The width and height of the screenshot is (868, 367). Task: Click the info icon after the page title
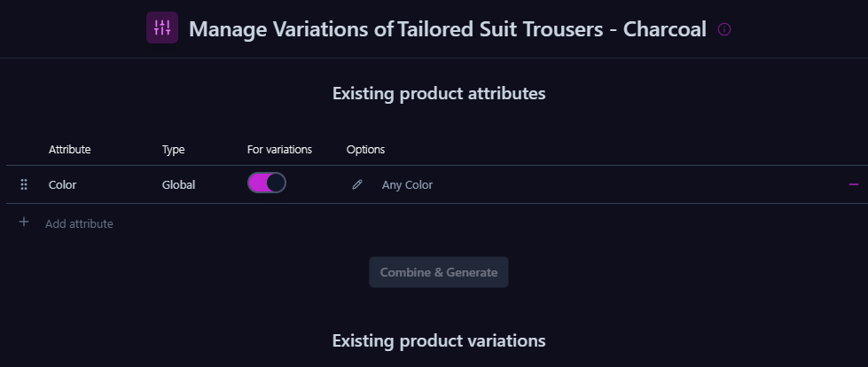pos(724,29)
